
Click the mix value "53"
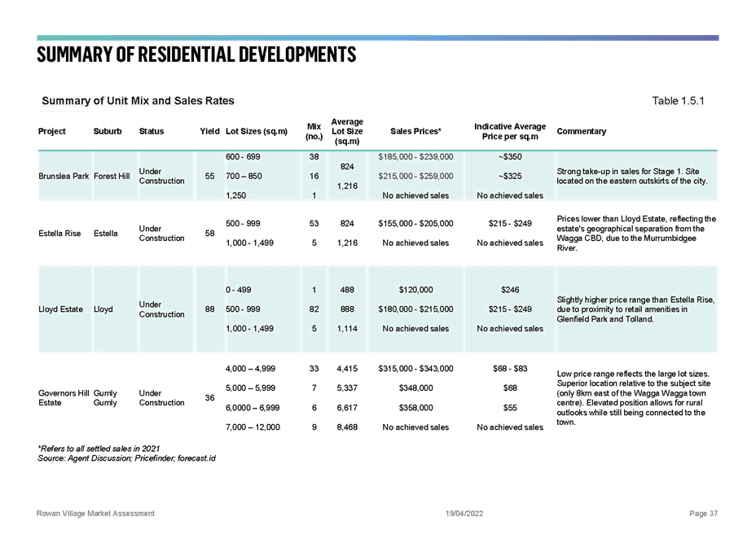pyautogui.click(x=314, y=224)
